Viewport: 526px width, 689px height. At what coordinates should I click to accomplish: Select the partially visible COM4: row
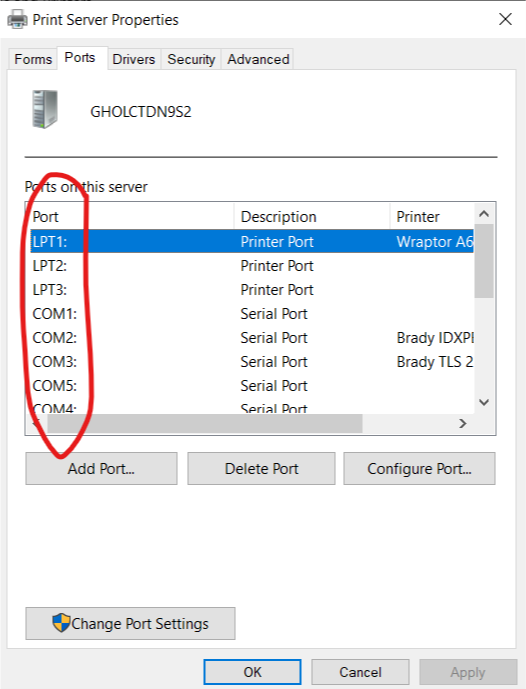(252, 407)
